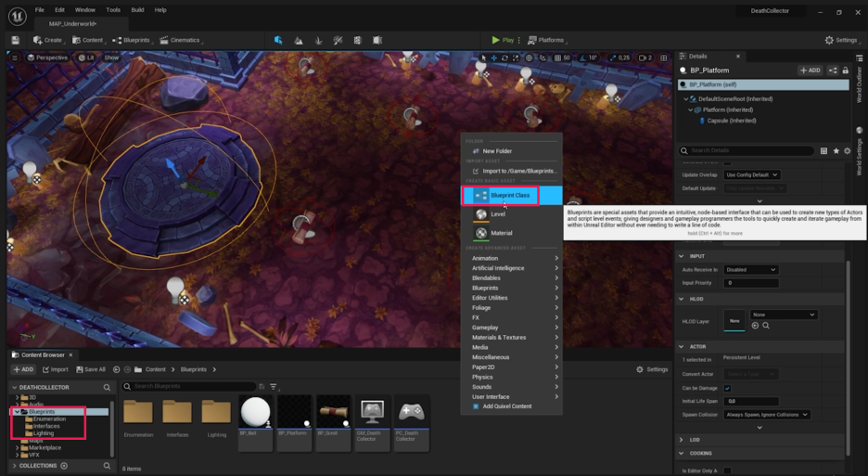
Task: Click the surface snapping icon
Action: point(542,58)
